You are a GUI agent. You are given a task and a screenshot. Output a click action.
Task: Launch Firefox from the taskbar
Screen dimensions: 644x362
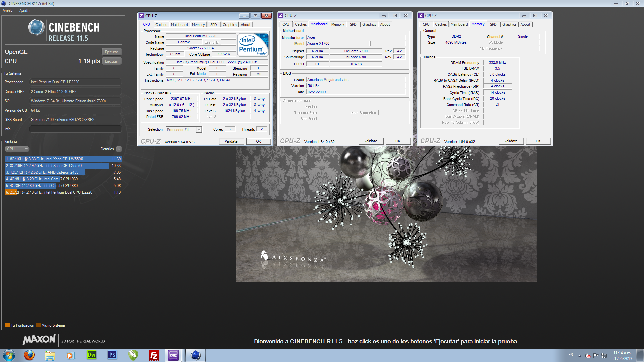[29, 355]
